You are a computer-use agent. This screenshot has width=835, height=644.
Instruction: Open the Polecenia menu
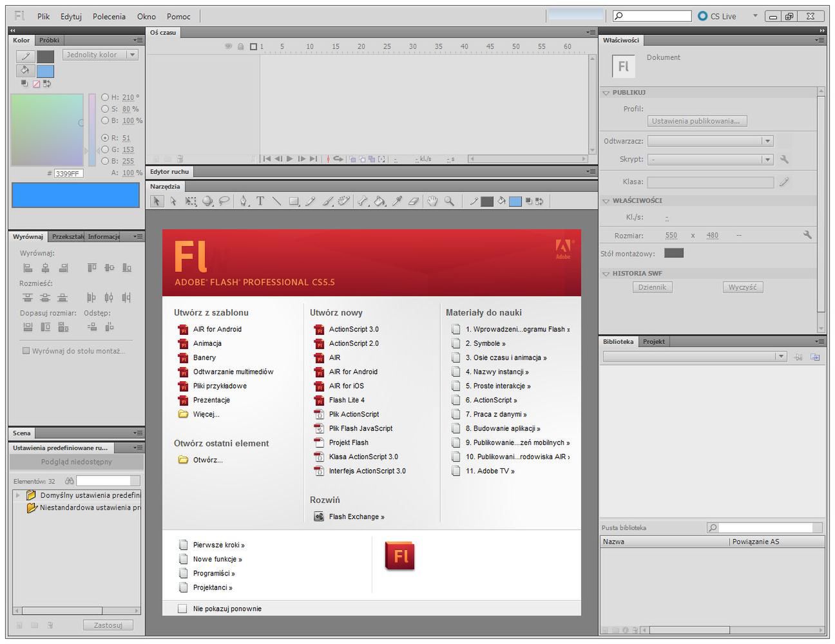pos(109,17)
